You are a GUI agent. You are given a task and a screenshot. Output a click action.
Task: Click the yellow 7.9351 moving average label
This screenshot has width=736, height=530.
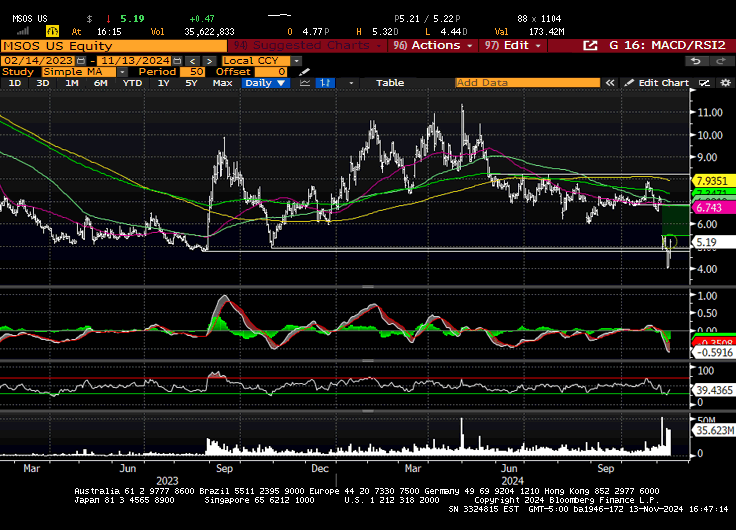pyautogui.click(x=713, y=181)
